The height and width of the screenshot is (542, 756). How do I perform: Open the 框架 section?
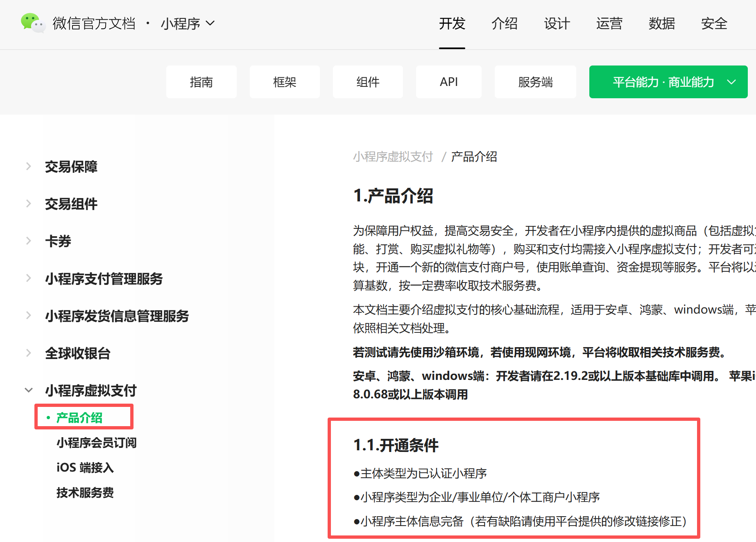pos(285,82)
